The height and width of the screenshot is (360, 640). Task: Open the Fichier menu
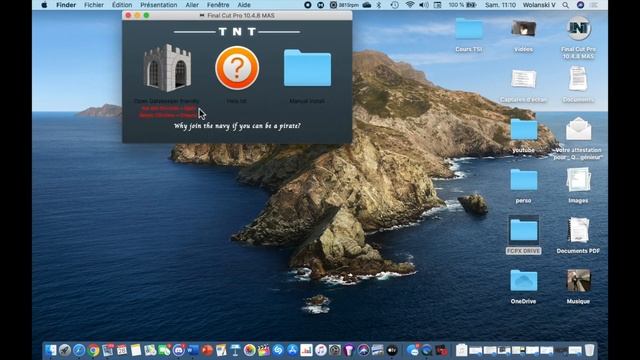[x=94, y=5]
